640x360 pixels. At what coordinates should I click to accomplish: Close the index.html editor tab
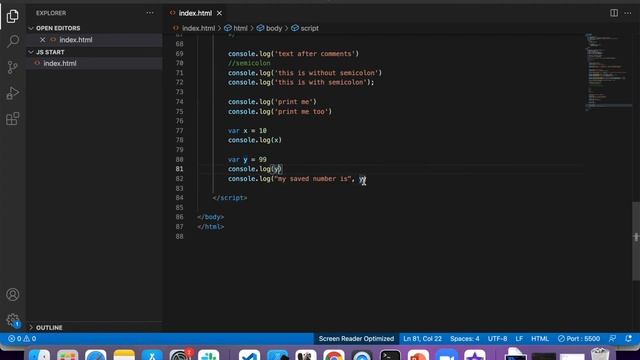coord(219,13)
